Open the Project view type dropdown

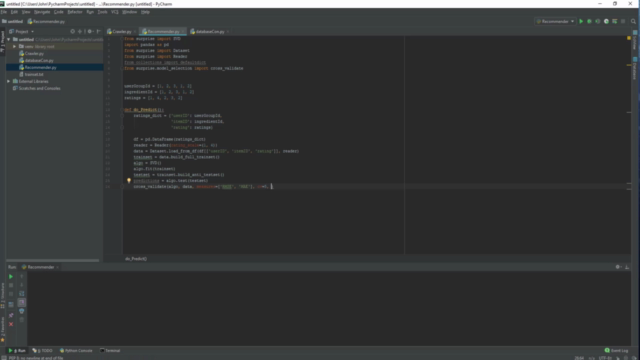(22, 31)
